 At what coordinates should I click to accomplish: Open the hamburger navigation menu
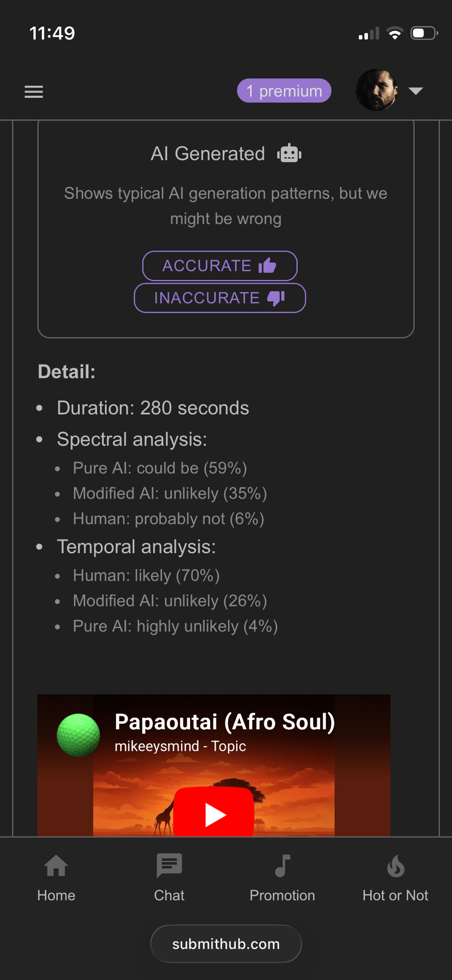click(x=34, y=92)
